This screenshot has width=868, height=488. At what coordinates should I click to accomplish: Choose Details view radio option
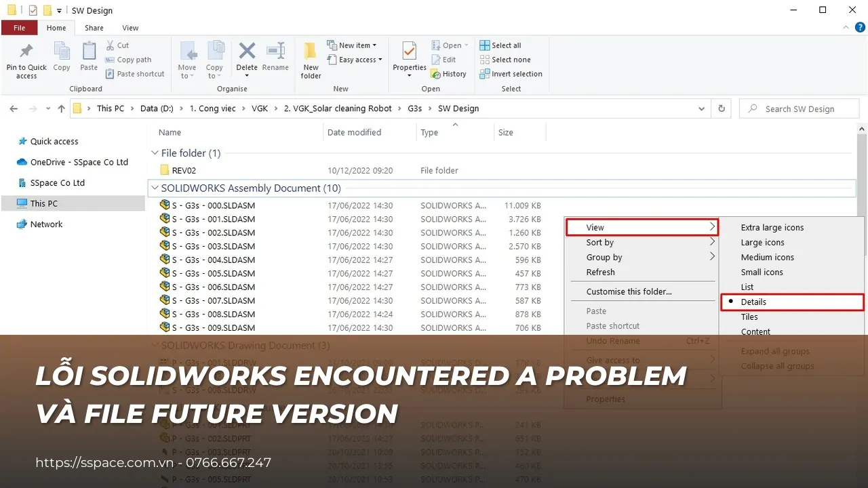click(793, 302)
